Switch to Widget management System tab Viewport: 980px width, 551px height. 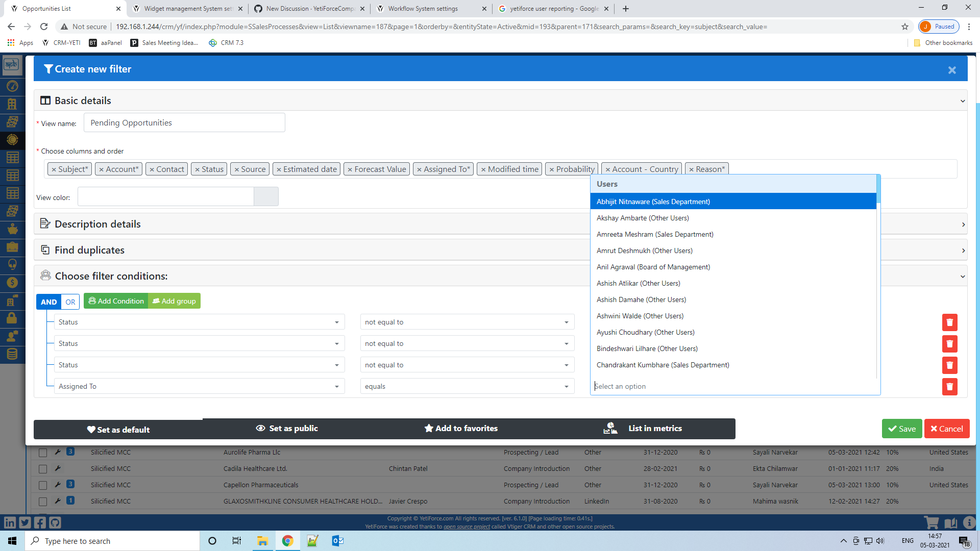[x=187, y=9]
